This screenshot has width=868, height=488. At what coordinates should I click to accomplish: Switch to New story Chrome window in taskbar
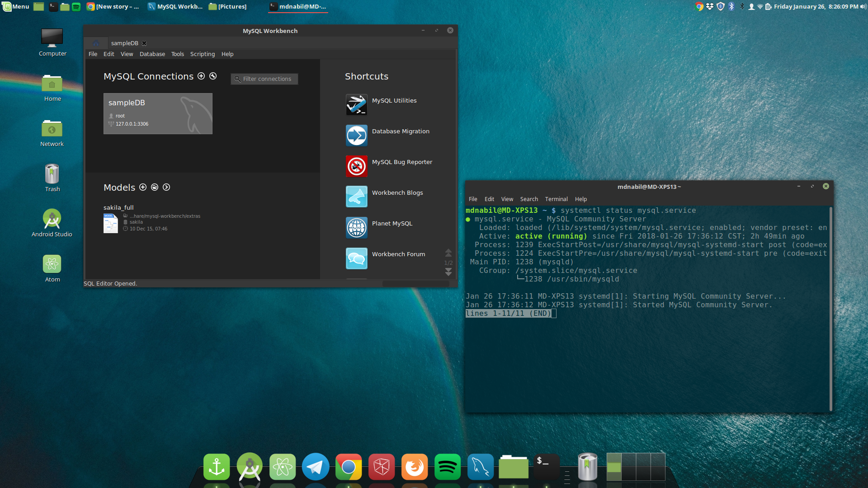113,6
